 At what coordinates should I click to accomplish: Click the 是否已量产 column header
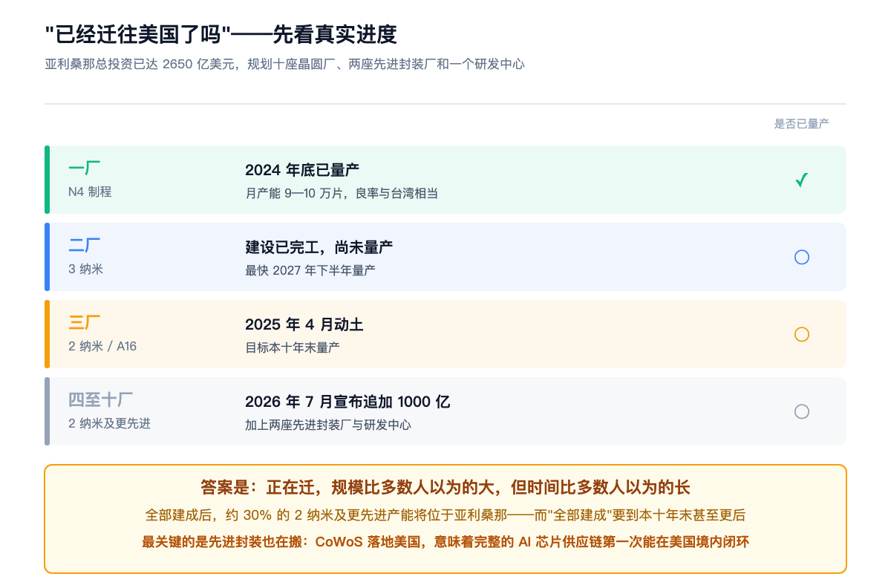coord(802,124)
